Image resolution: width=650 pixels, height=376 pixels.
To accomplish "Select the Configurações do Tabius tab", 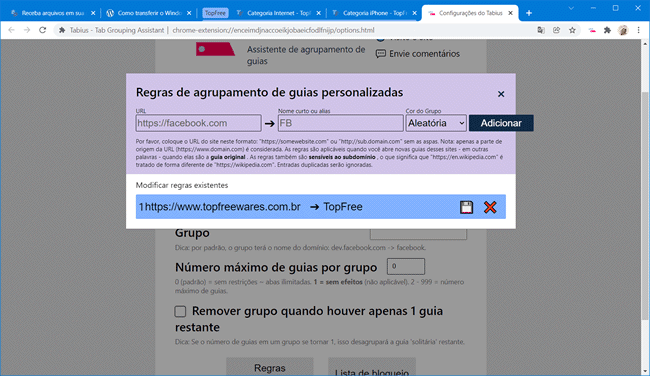I will click(470, 13).
